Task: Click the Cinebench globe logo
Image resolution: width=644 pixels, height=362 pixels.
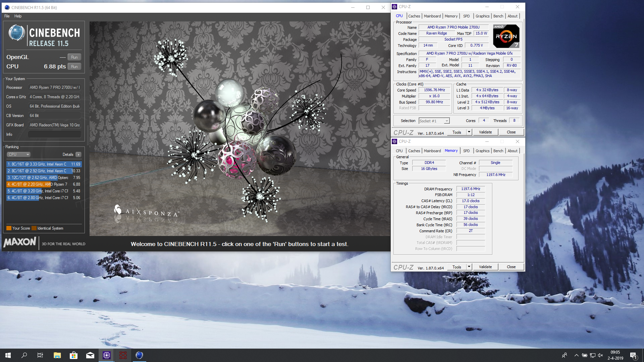Action: (x=16, y=33)
